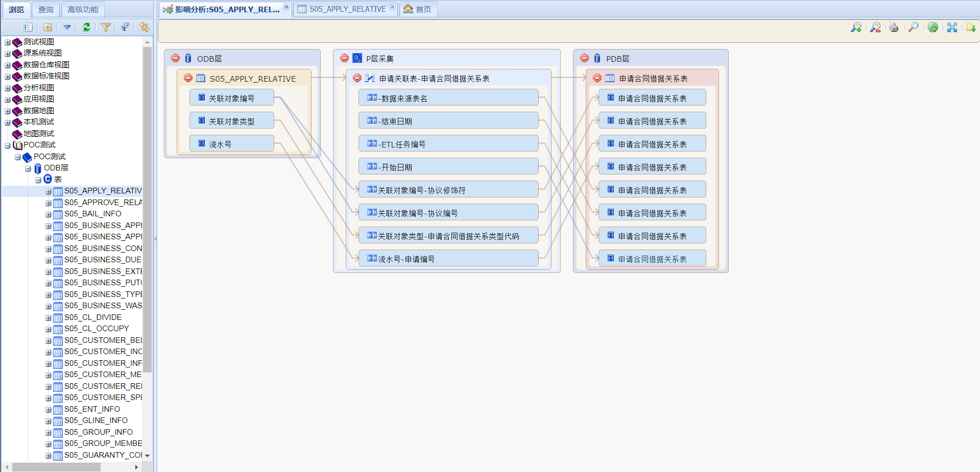Switch to the 浏览 tab
The height and width of the screenshot is (472, 980).
16,9
